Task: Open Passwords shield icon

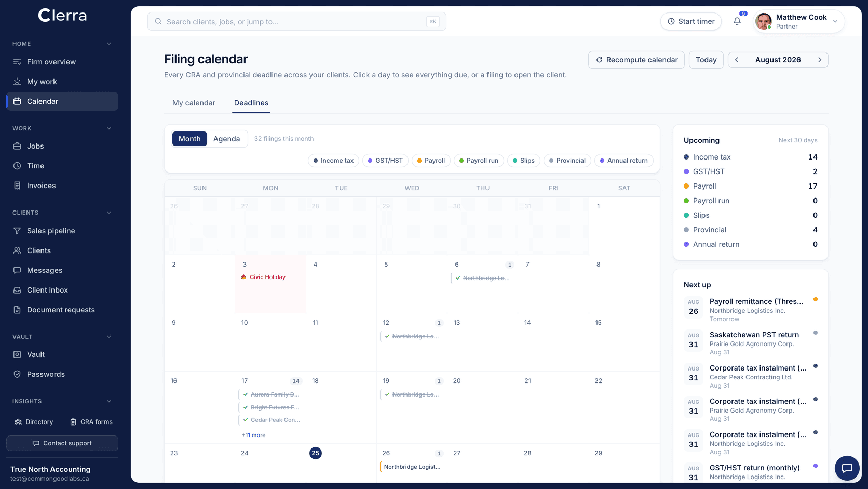Action: (17, 374)
